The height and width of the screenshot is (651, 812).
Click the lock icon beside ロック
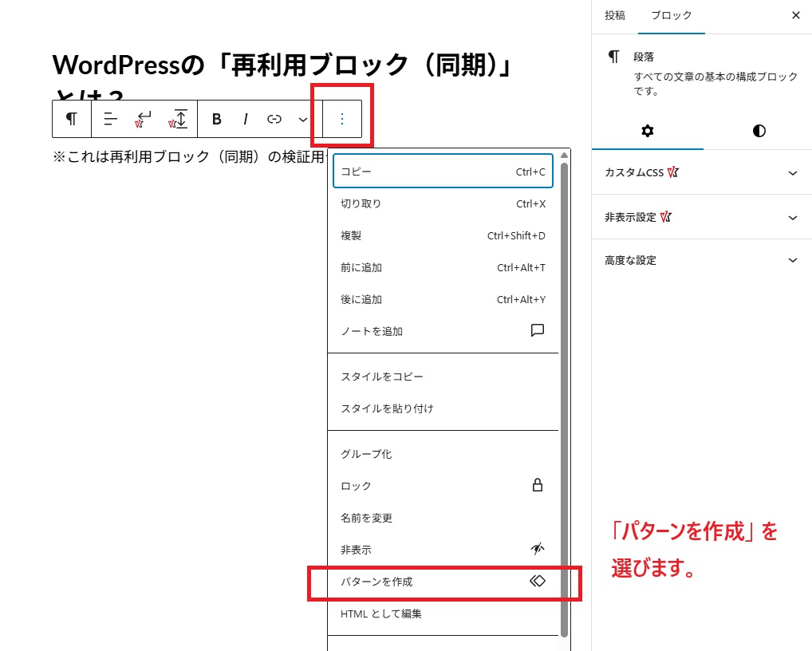[x=538, y=485]
